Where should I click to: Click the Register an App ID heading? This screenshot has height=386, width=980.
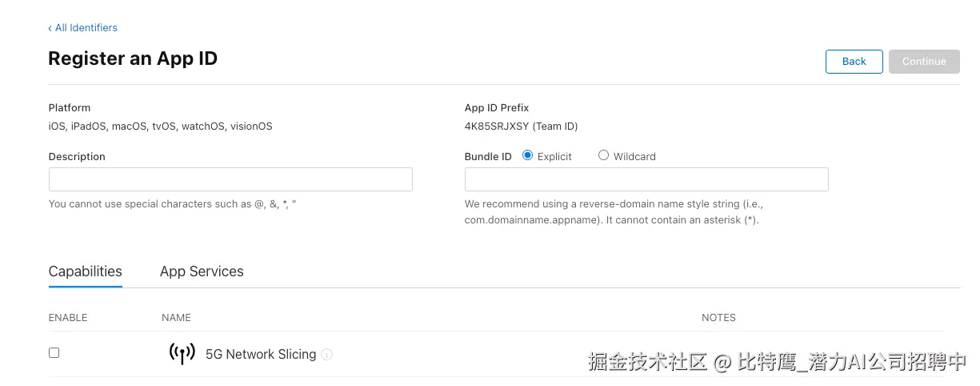point(133,58)
